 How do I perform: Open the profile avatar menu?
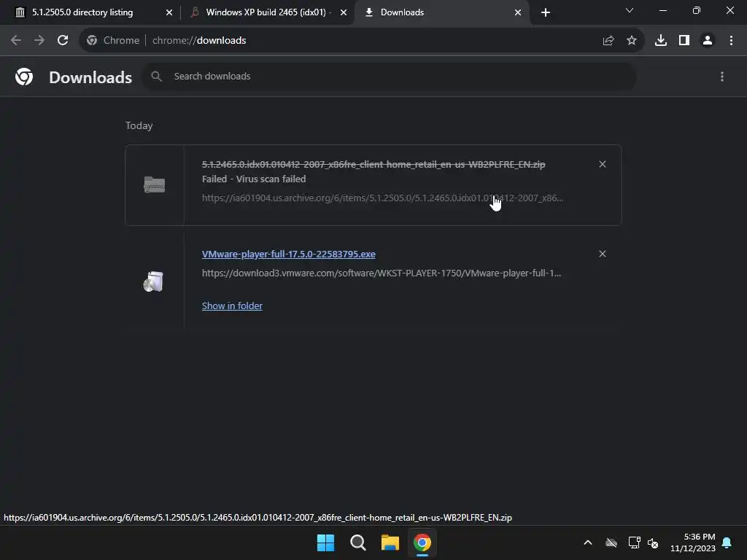coord(708,41)
